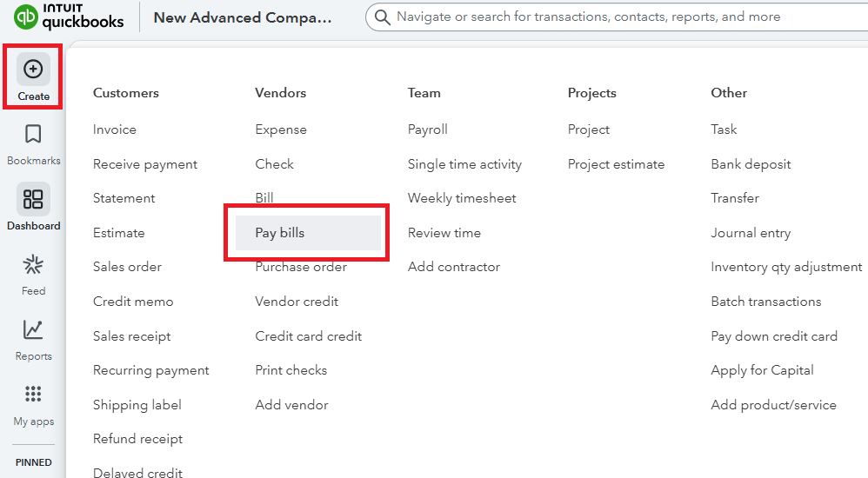Open Weekly timesheet under Team
Image resolution: width=868 pixels, height=478 pixels.
tap(462, 198)
